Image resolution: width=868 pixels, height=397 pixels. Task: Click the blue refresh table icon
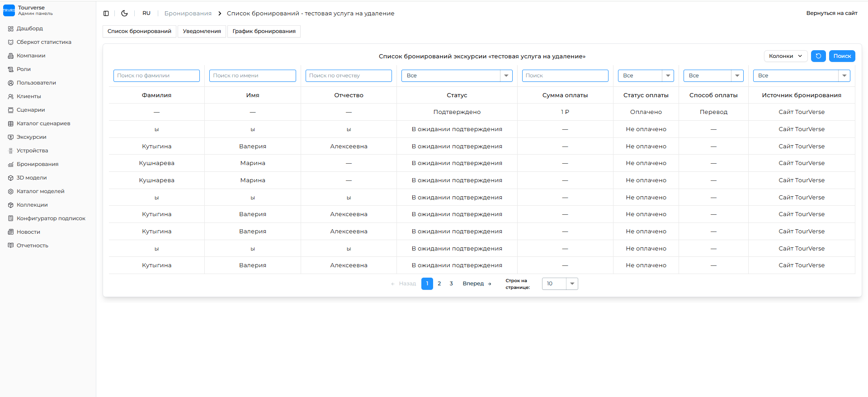[x=818, y=56]
